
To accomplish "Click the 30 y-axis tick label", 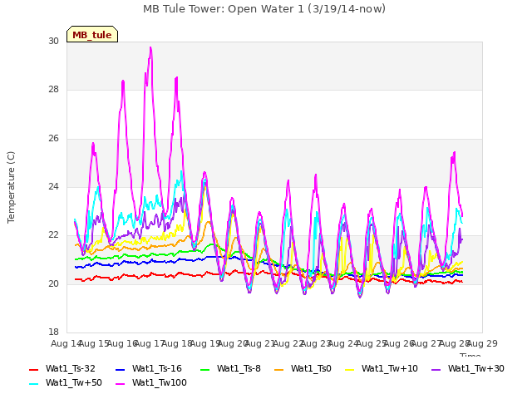I will [x=53, y=41].
